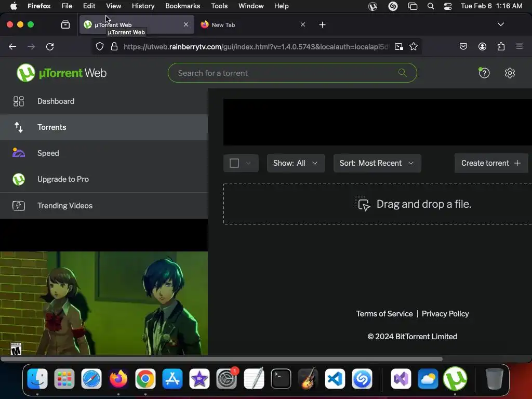Open Firefox hamburger application menu
Screen dimensions: 532x399
tap(520, 46)
